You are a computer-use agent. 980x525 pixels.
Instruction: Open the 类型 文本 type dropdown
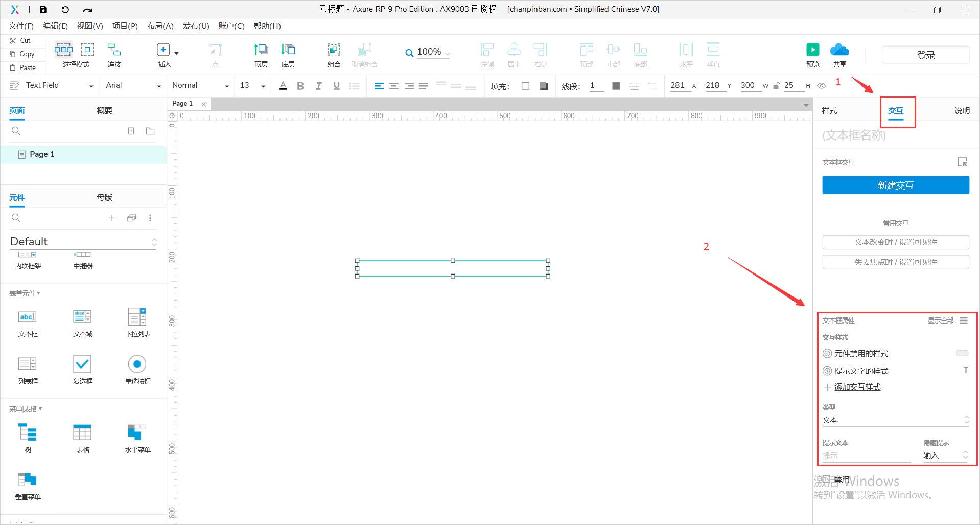click(x=895, y=420)
